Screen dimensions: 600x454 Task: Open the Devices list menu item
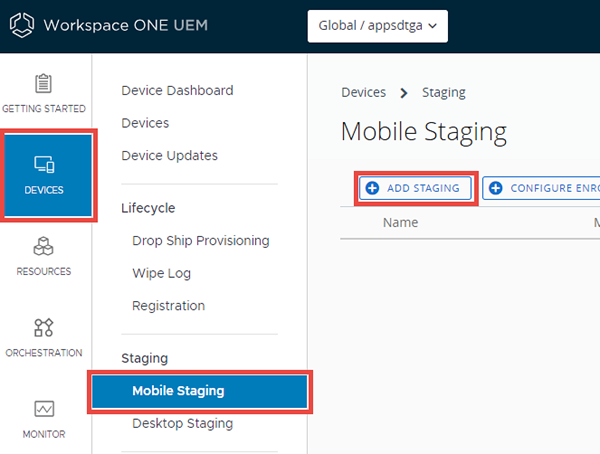(145, 123)
